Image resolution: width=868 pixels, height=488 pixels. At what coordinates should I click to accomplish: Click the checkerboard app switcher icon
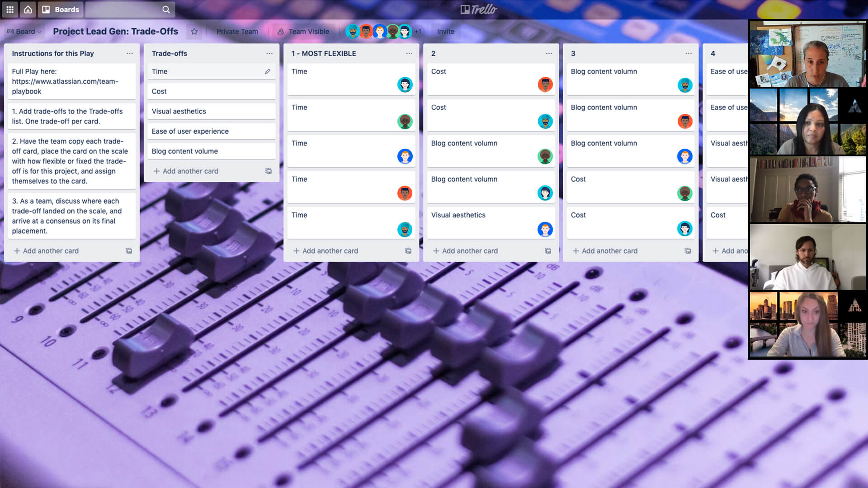(10, 9)
